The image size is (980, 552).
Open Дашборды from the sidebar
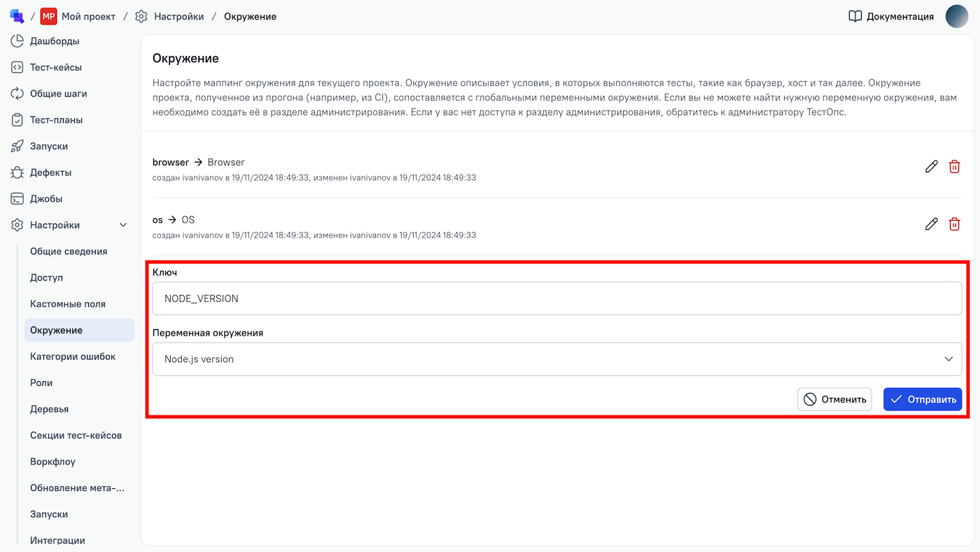54,41
